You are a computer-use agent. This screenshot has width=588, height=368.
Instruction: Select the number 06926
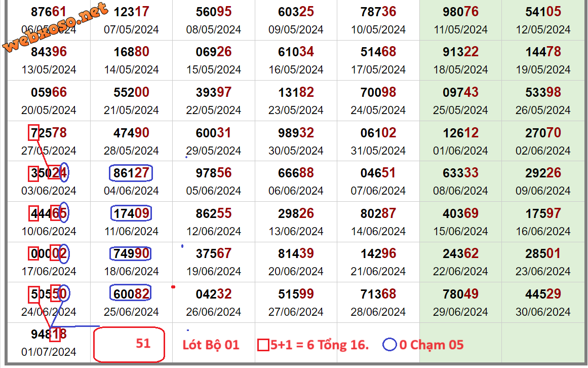[x=214, y=52]
